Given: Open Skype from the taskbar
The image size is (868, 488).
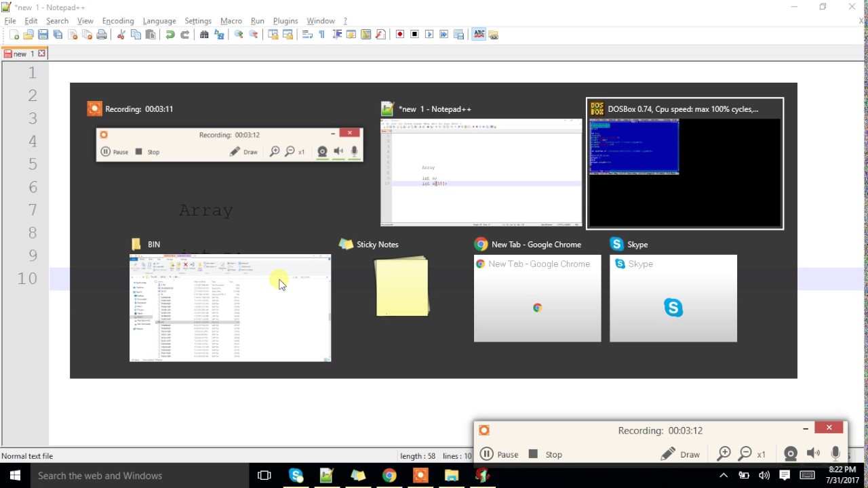Looking at the screenshot, I should 296,476.
